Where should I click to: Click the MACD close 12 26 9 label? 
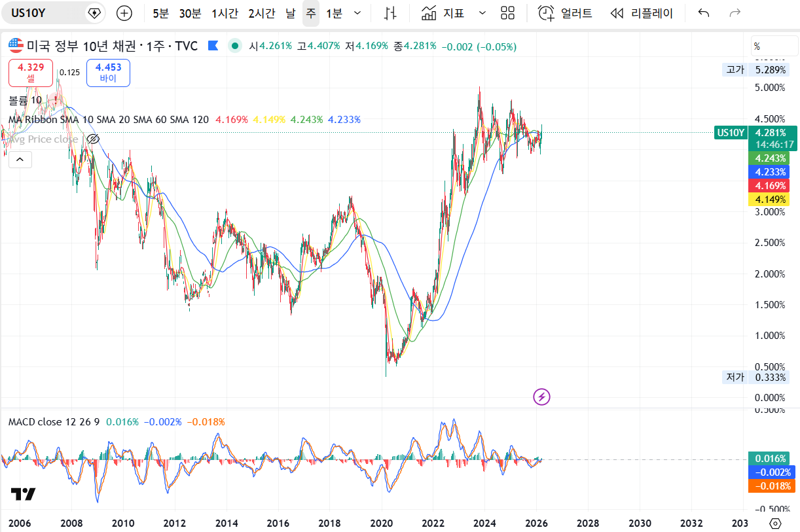[54, 421]
